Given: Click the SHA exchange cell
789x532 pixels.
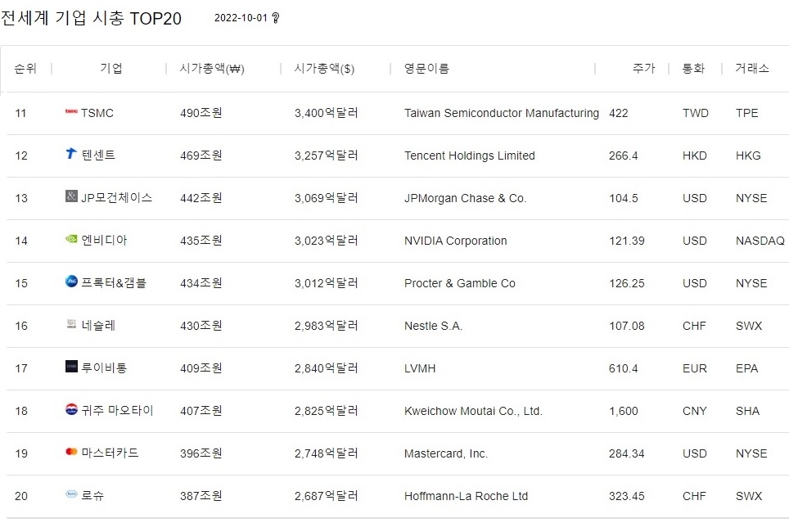Looking at the screenshot, I should (x=748, y=411).
